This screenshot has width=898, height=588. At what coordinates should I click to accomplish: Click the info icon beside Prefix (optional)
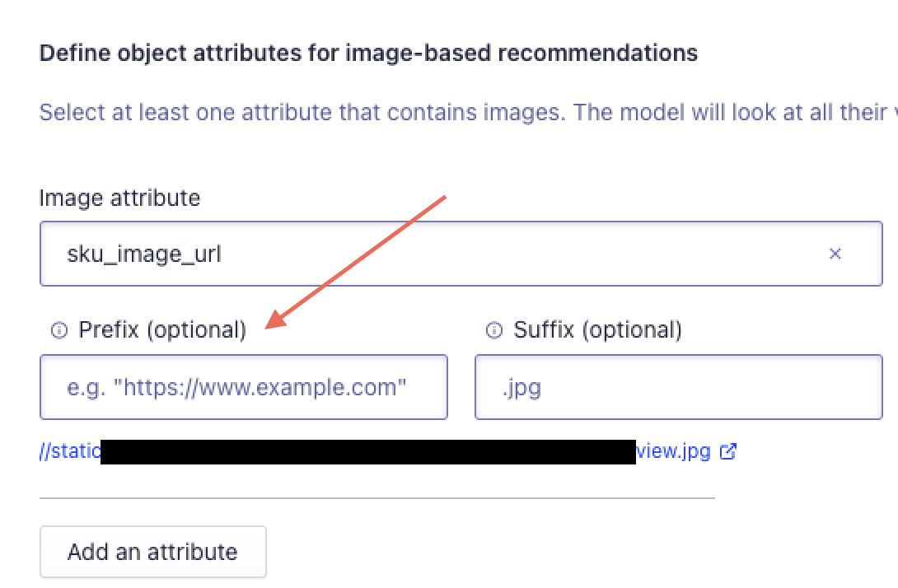pyautogui.click(x=59, y=330)
